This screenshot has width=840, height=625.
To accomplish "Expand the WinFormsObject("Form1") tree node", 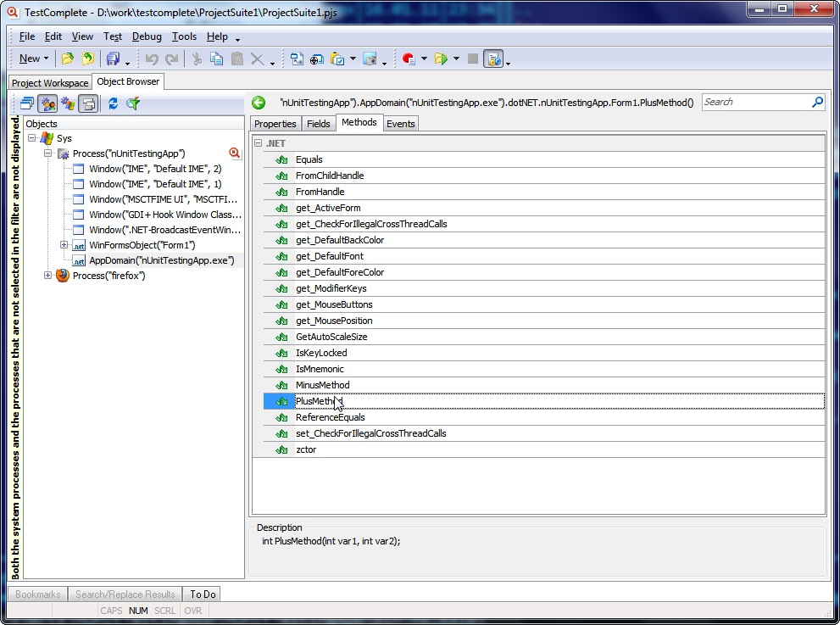I will (x=64, y=245).
